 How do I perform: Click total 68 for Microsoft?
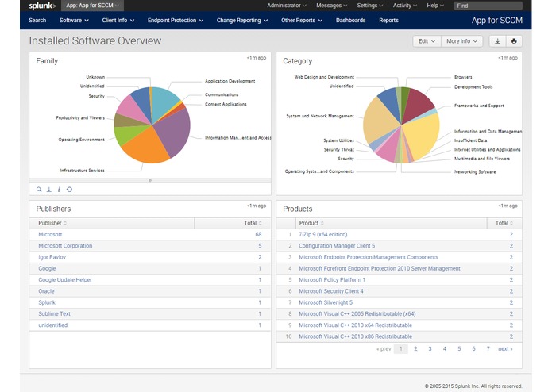[x=258, y=235]
